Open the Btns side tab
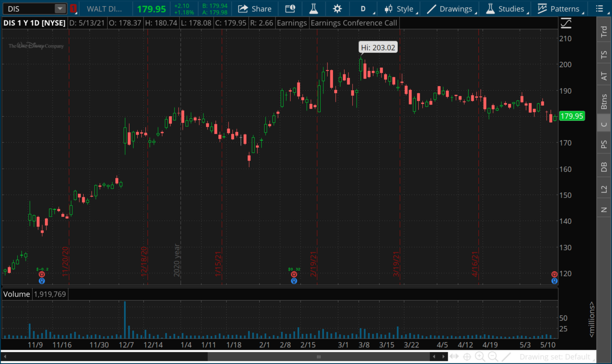 click(604, 101)
